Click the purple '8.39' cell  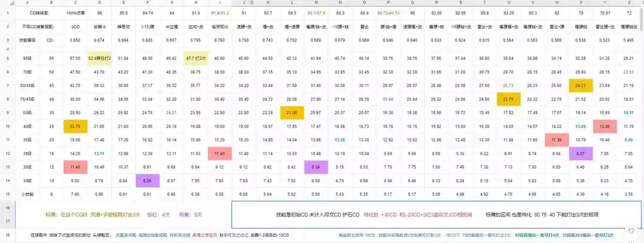pos(316,167)
